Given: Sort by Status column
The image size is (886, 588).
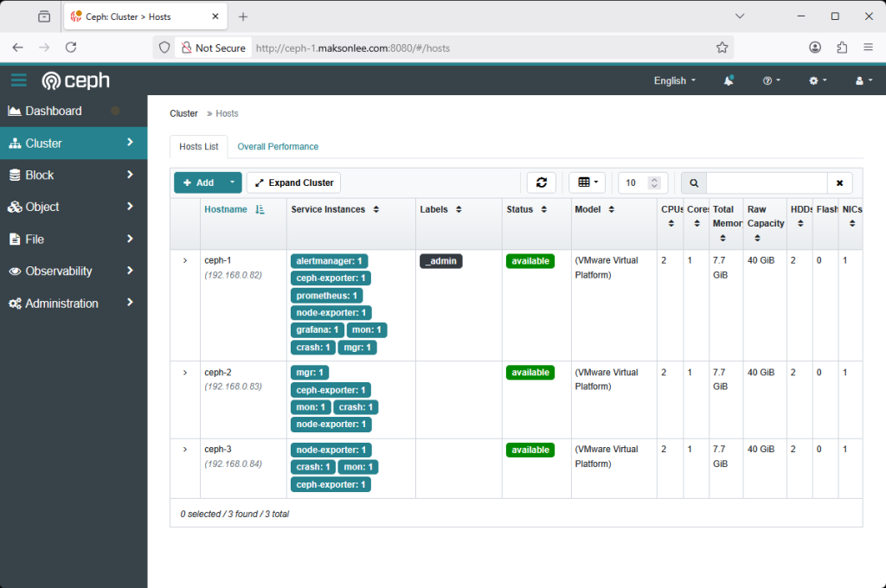Looking at the screenshot, I should point(527,209).
